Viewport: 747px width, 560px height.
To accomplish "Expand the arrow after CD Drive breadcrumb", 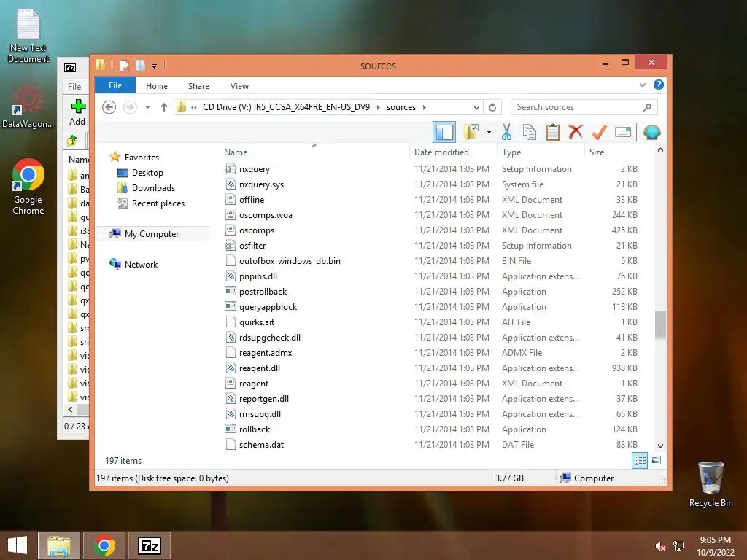I will click(x=379, y=107).
